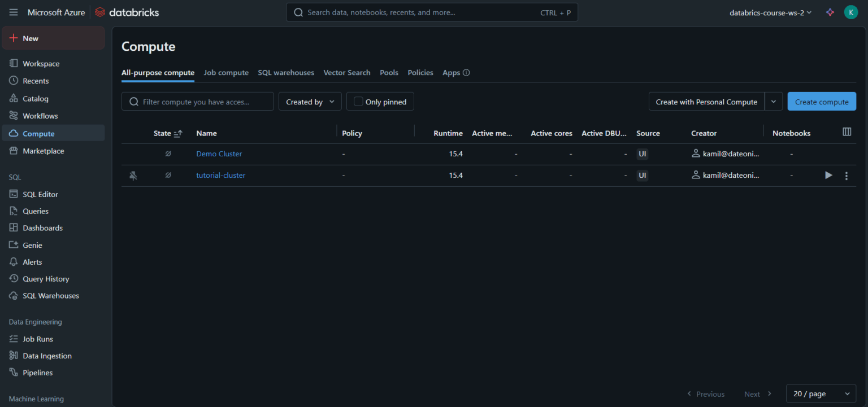Open the kebab menu for tutorial-cluster
This screenshot has height=407, width=868.
(846, 176)
